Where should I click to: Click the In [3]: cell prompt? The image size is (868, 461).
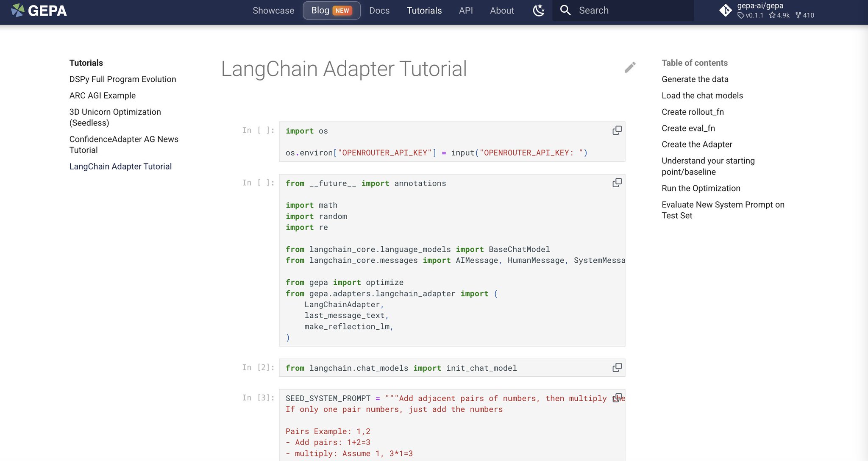point(258,398)
